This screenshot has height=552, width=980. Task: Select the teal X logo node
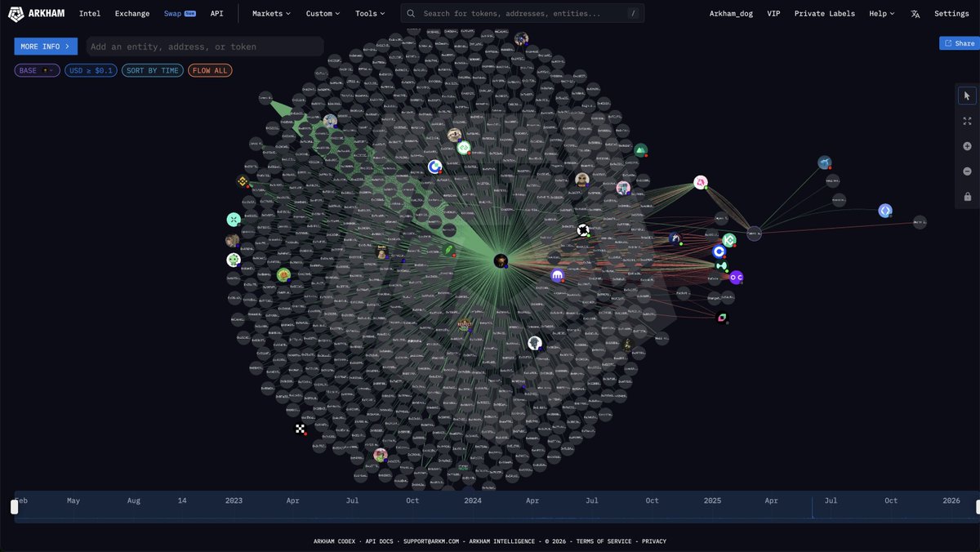pyautogui.click(x=234, y=220)
